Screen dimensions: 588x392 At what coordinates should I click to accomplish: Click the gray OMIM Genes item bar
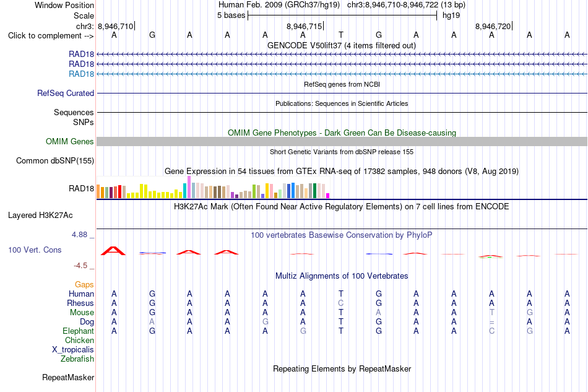[342, 141]
